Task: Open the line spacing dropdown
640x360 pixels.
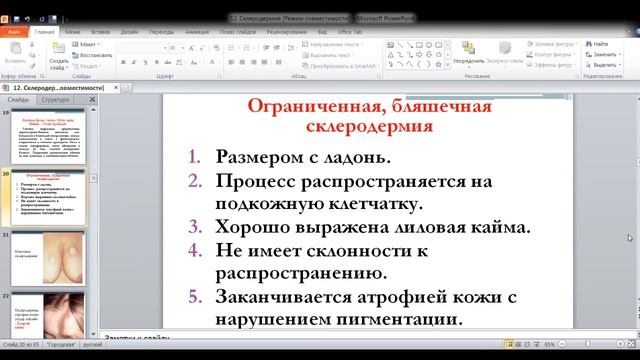Action: point(291,48)
